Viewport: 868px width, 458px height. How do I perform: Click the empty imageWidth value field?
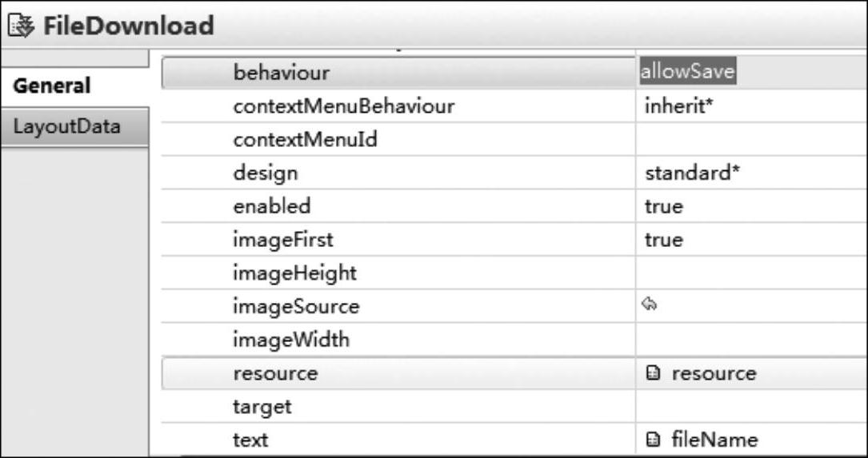pyautogui.click(x=752, y=339)
